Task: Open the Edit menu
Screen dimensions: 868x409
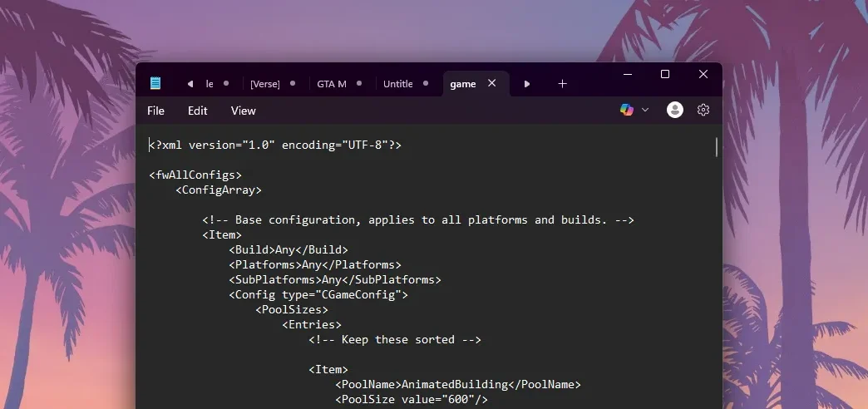Action: 198,111
